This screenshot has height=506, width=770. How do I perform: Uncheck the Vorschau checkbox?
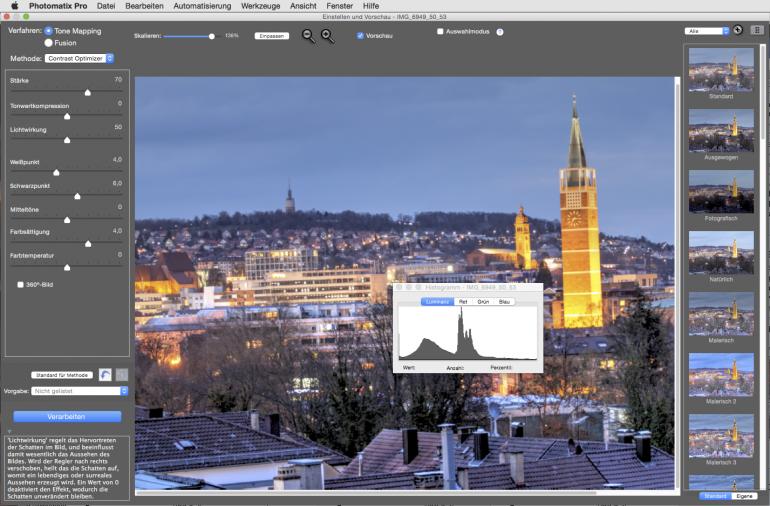click(x=360, y=36)
